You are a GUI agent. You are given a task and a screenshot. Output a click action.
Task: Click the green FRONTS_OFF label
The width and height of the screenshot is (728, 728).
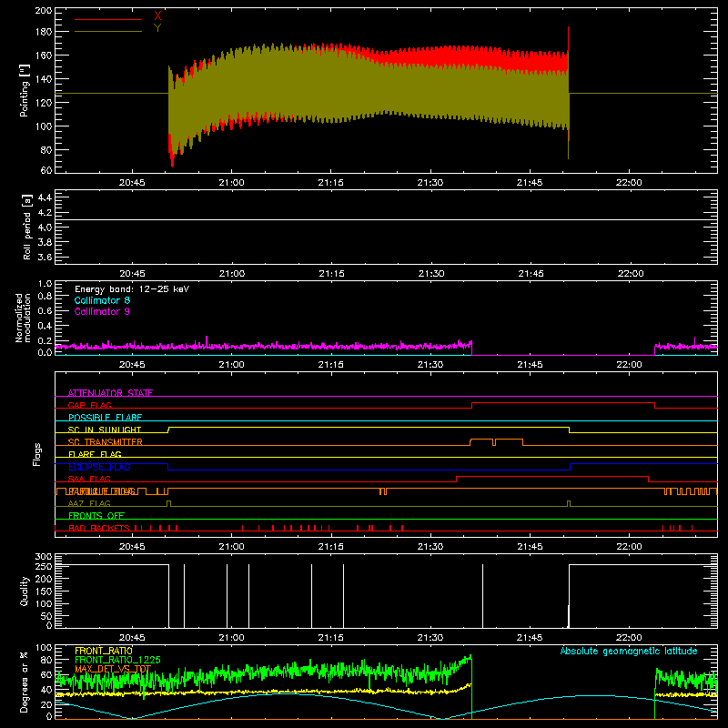click(x=96, y=516)
